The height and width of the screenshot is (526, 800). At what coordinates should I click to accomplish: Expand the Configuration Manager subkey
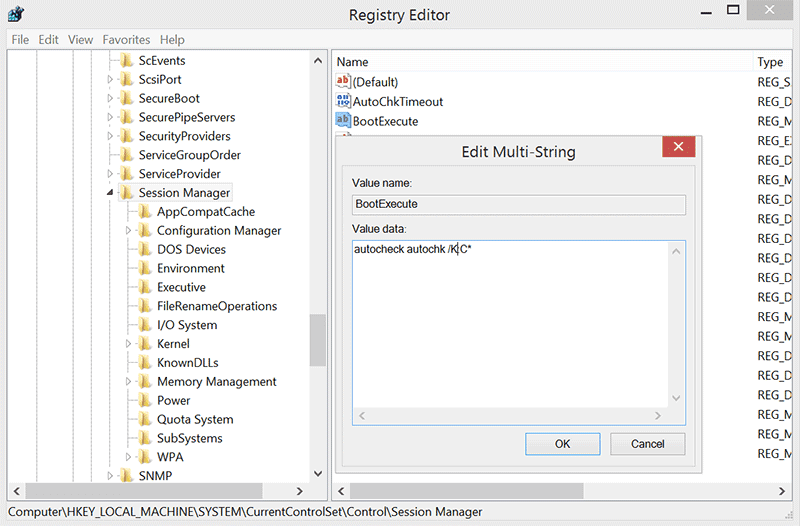[x=128, y=230]
